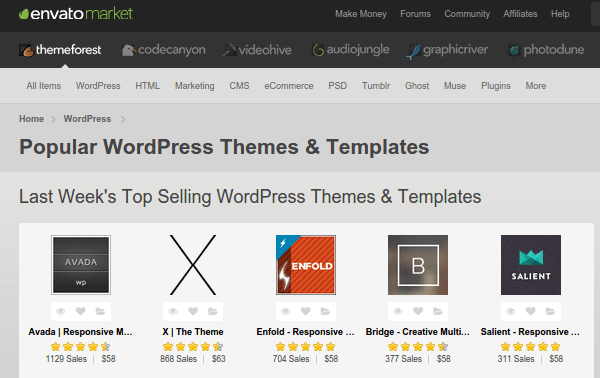Screen dimensions: 600x378
Task: Favorite Bridge with the heart icon
Action: click(x=418, y=311)
